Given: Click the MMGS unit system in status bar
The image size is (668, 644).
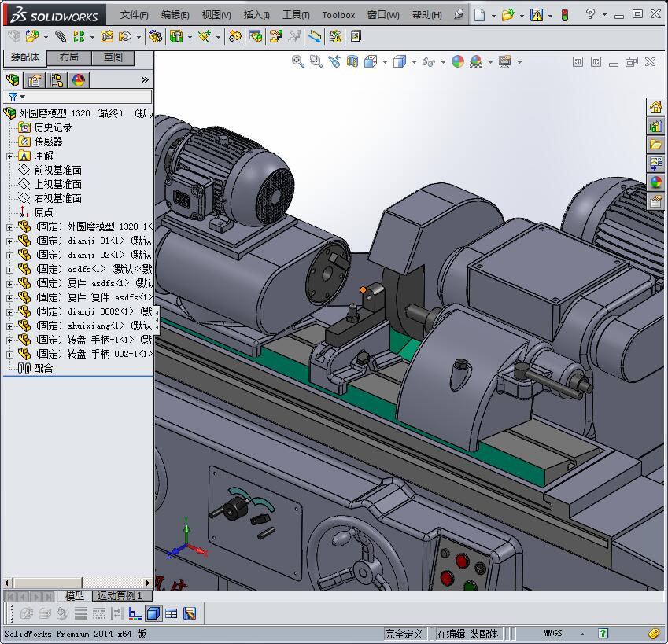Looking at the screenshot, I should click(552, 634).
